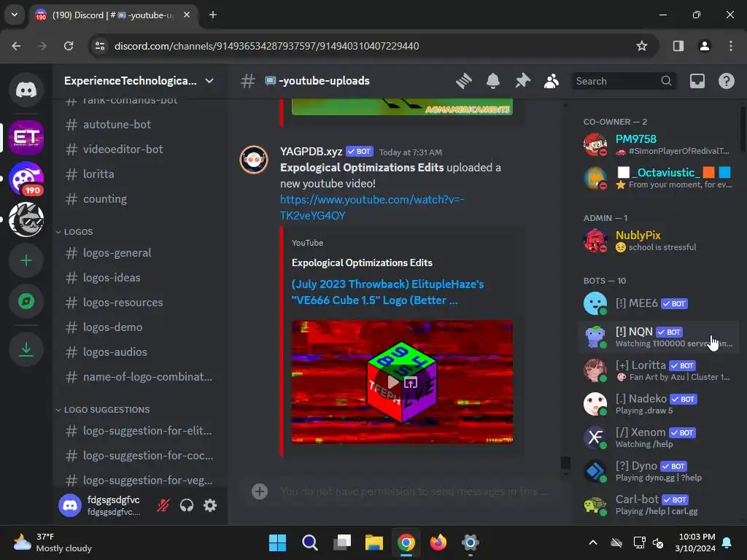Image resolution: width=747 pixels, height=560 pixels.
Task: Open Discord Direct Messages home icon
Action: click(x=26, y=90)
